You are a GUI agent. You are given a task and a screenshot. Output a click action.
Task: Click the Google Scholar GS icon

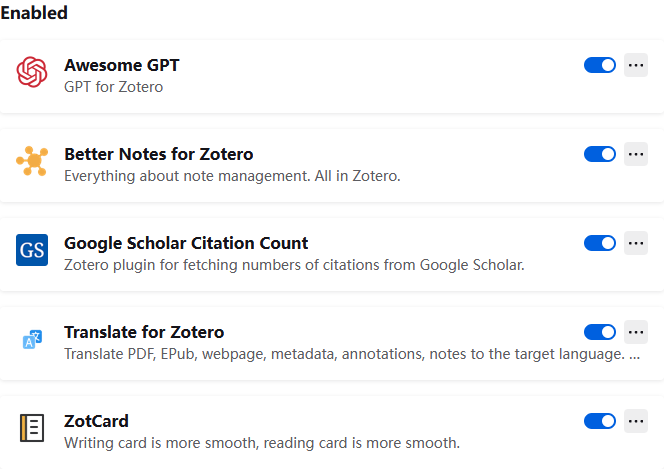pyautogui.click(x=32, y=250)
